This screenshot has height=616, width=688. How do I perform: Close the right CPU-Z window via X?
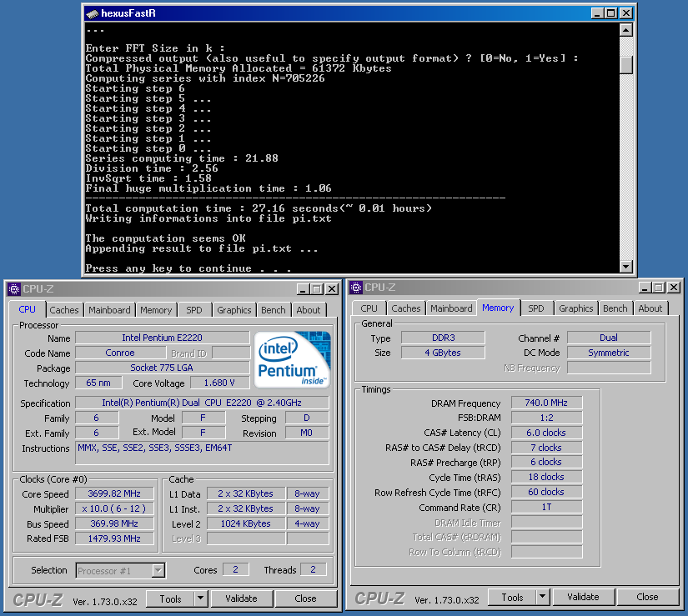click(674, 288)
